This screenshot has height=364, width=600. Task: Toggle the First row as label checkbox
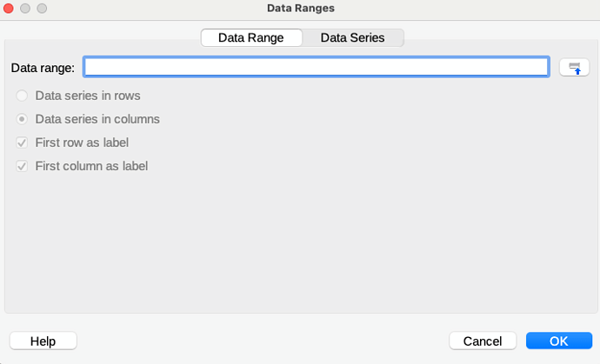click(23, 142)
